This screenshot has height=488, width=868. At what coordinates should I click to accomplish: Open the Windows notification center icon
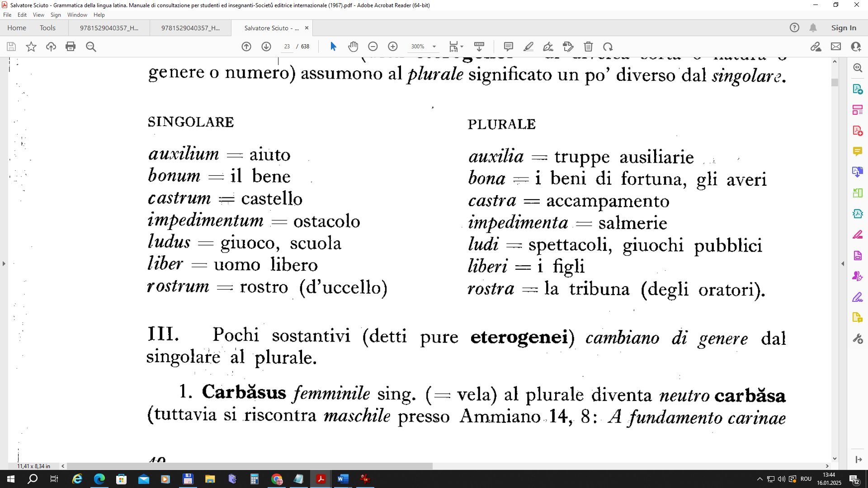coord(854,479)
